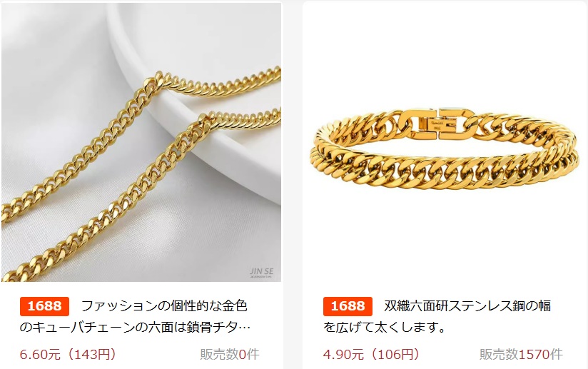Click the 1688 badge on the bracelet listing
This screenshot has width=588, height=369.
coord(348,306)
